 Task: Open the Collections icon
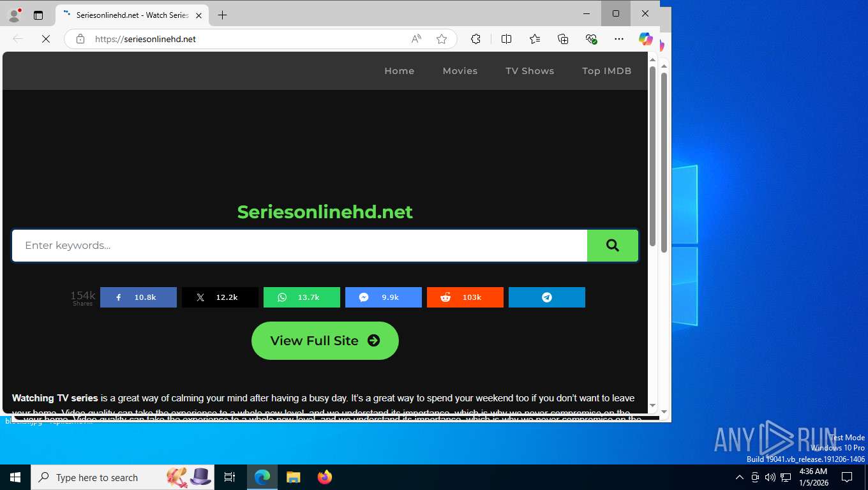pos(563,39)
